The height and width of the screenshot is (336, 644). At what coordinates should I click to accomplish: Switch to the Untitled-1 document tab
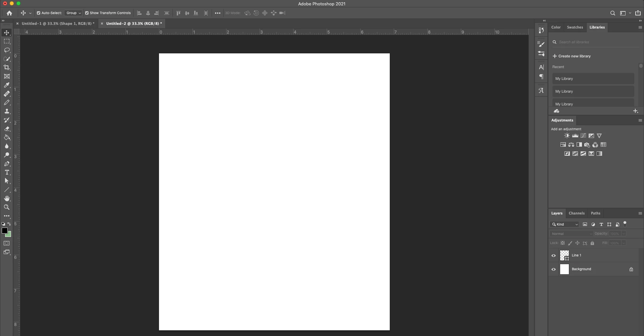click(58, 23)
